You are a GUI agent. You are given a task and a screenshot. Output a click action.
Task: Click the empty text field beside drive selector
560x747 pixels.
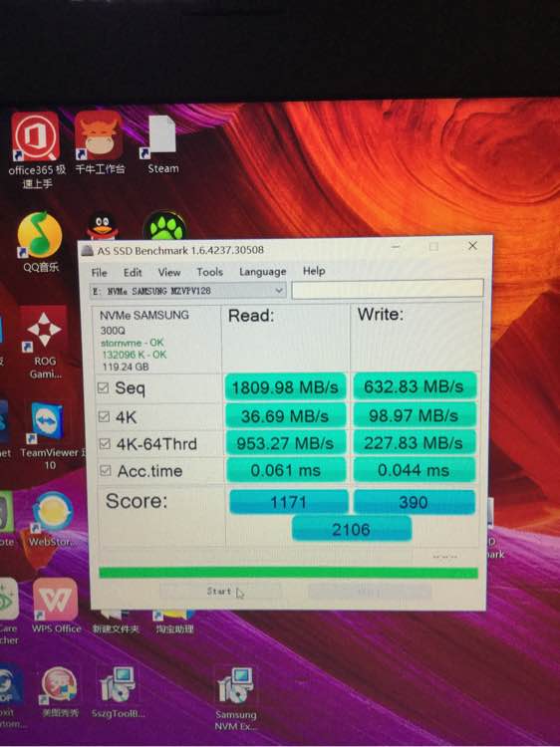click(388, 289)
